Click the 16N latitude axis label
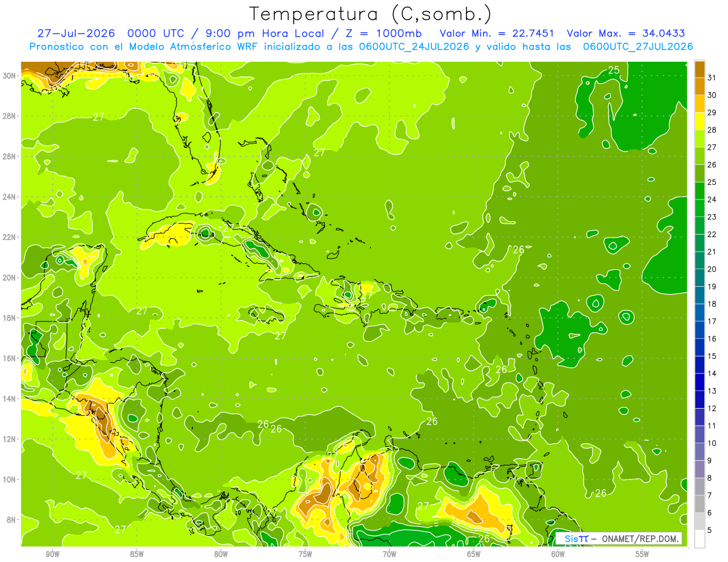This screenshot has height=562, width=728. tap(10, 358)
